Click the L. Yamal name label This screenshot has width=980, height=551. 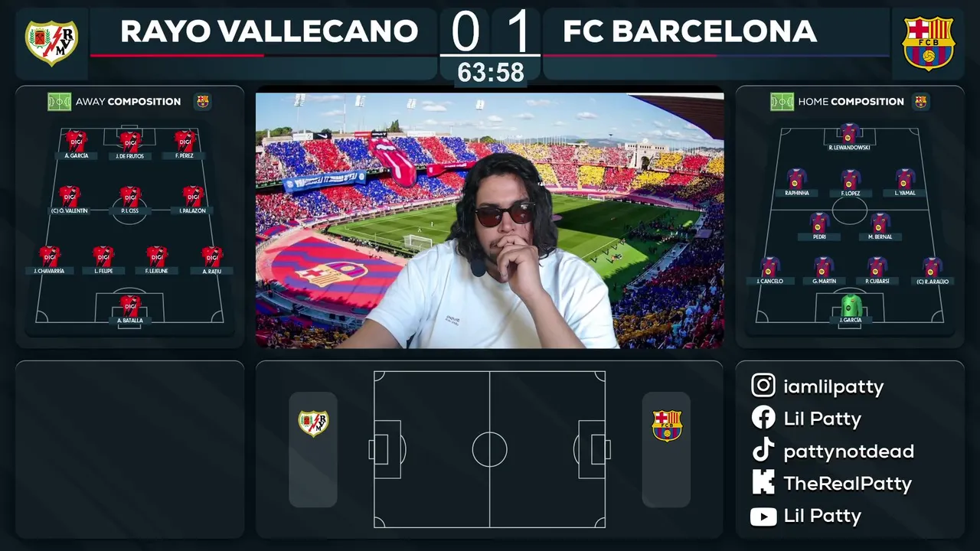[906, 193]
